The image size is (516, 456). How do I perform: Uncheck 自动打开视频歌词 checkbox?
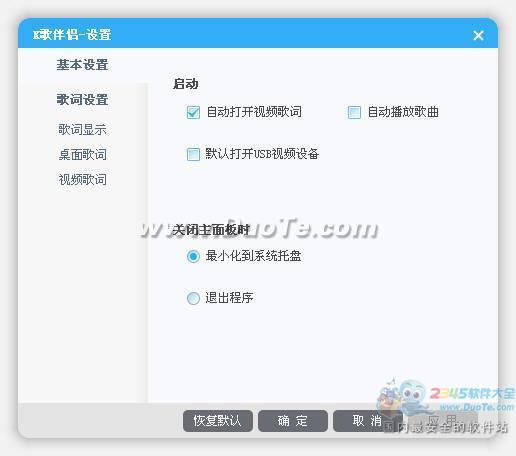193,112
